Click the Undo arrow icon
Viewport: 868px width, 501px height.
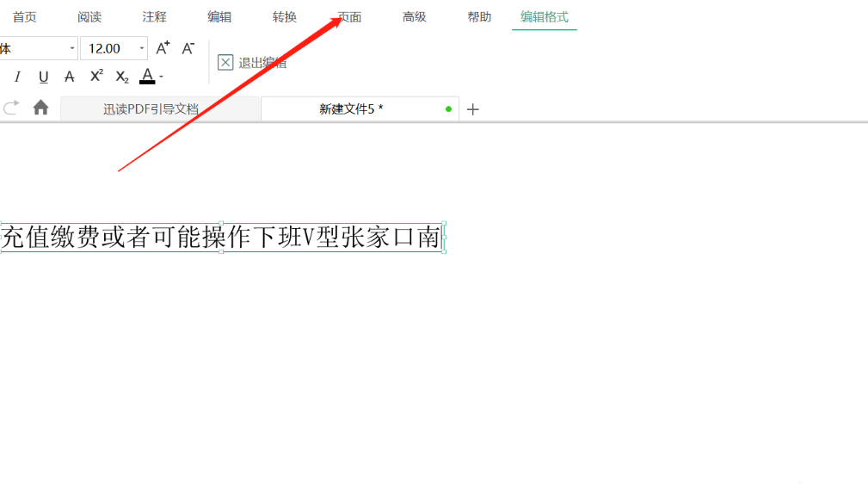[11, 109]
